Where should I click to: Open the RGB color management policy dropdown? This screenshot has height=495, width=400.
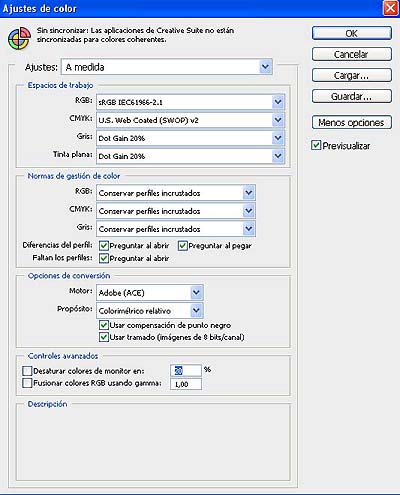(176, 193)
